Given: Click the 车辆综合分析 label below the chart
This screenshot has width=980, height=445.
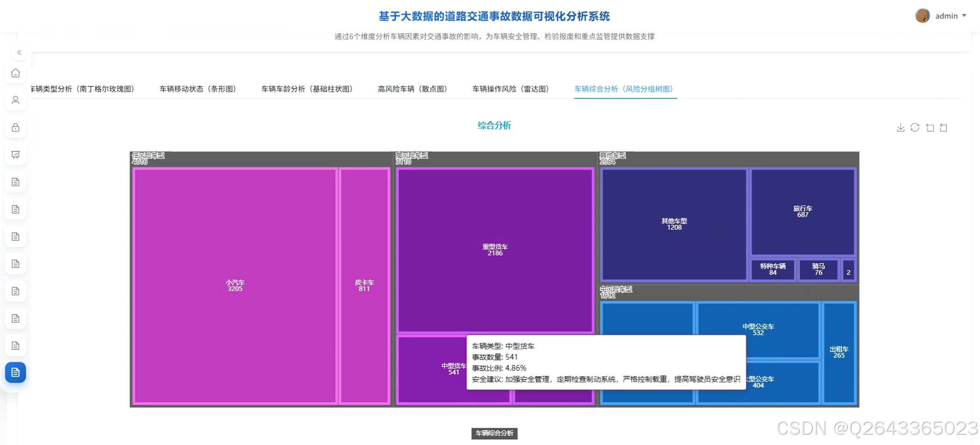Looking at the screenshot, I should tap(494, 433).
